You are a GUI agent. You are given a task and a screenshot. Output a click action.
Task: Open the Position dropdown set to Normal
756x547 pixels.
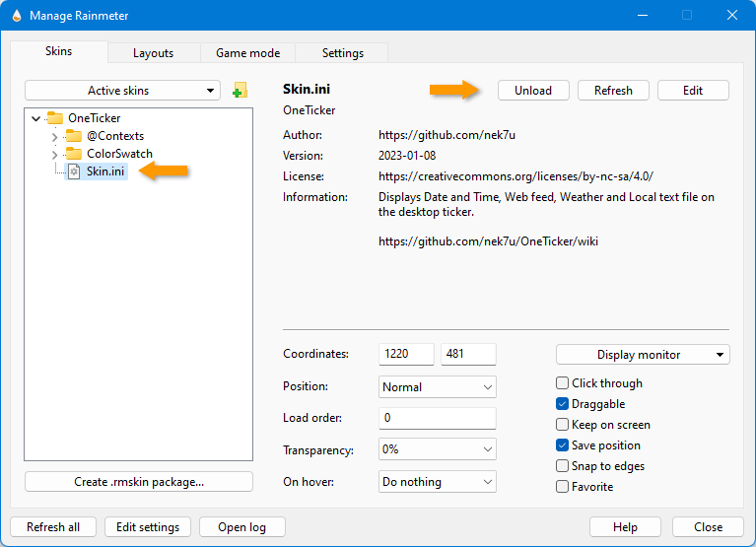pos(438,387)
